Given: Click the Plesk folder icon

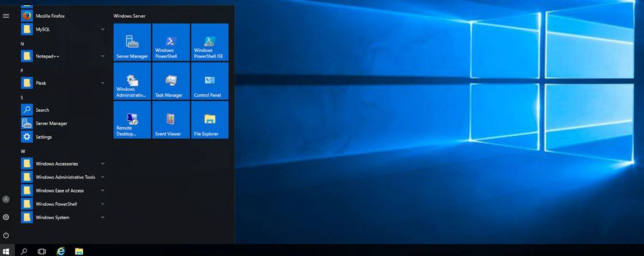Looking at the screenshot, I should [x=26, y=83].
